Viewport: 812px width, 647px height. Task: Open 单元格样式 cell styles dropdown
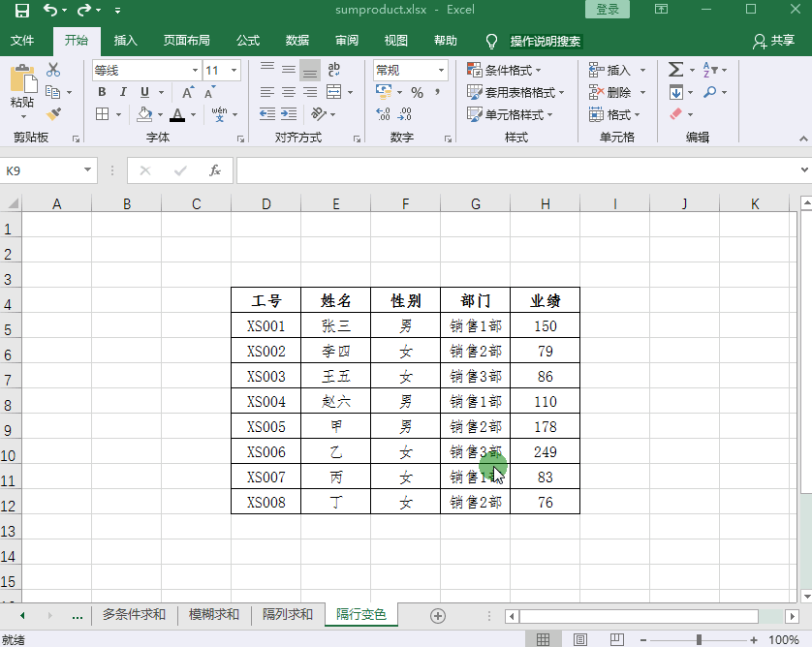coord(510,114)
